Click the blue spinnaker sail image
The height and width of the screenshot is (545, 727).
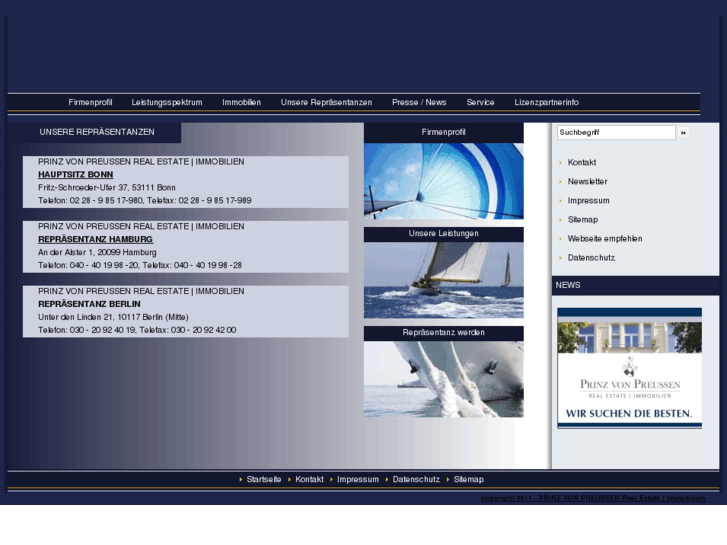click(444, 181)
